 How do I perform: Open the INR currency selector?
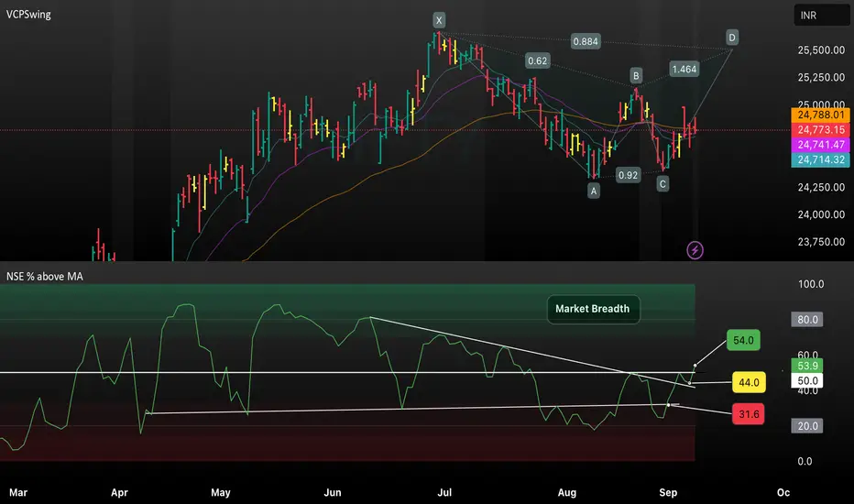click(x=821, y=16)
